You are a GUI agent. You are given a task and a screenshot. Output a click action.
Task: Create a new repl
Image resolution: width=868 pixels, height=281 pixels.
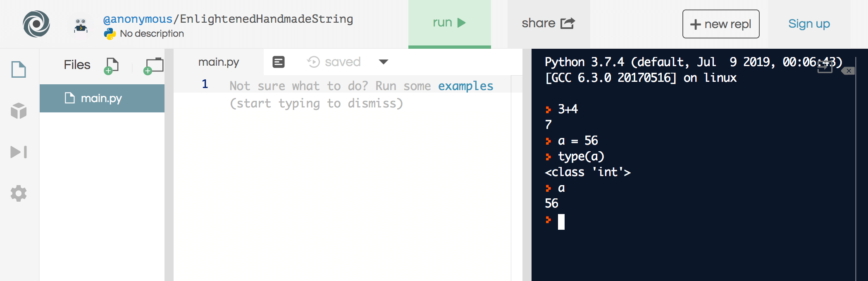[x=720, y=24]
